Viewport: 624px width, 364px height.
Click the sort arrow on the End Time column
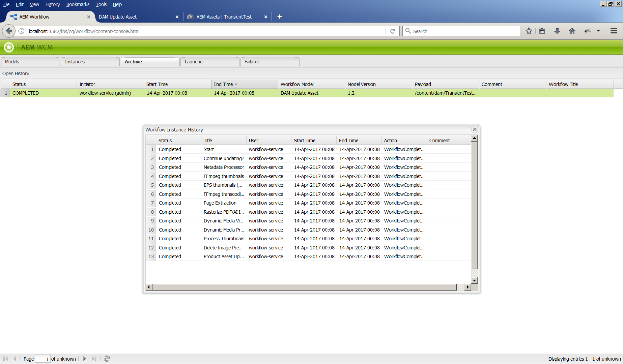tap(236, 84)
